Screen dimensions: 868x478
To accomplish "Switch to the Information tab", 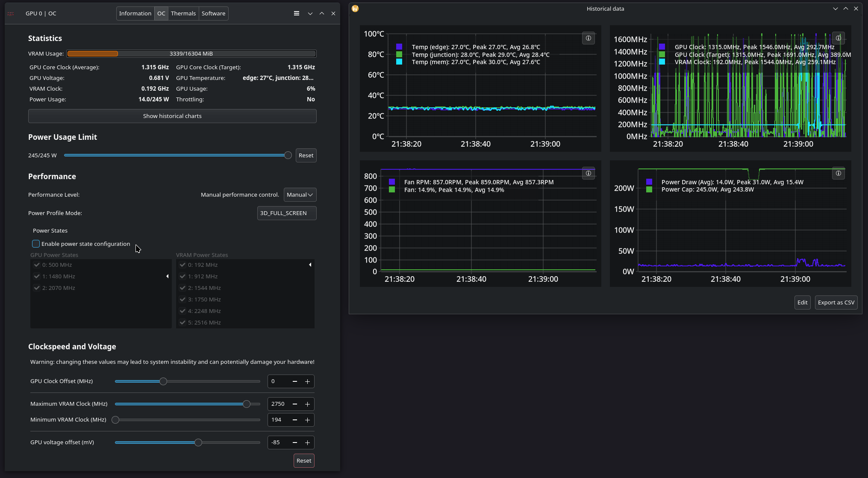I will [x=135, y=14].
